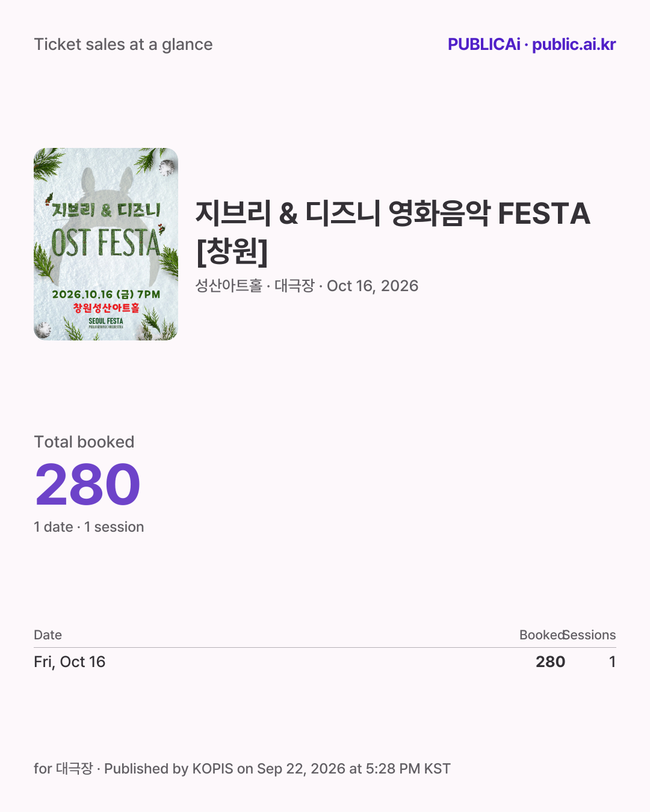Click the Oct 16, 2026 date in subtitle
Screen dimensions: 650x812
(373, 286)
